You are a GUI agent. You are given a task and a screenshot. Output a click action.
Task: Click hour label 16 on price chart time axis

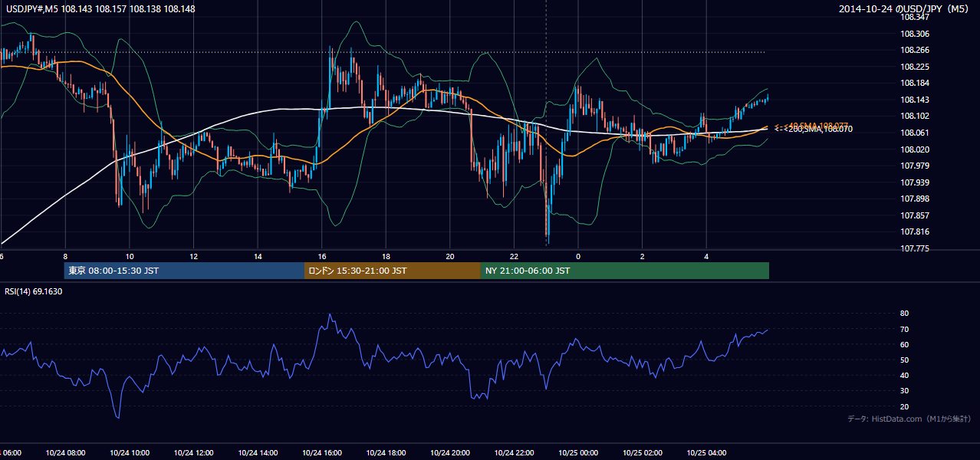click(x=322, y=256)
